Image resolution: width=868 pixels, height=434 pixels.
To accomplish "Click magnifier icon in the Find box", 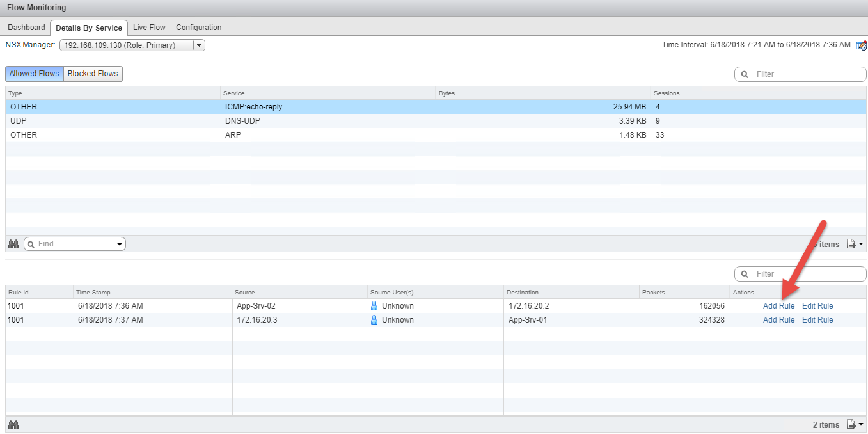I will [x=31, y=244].
